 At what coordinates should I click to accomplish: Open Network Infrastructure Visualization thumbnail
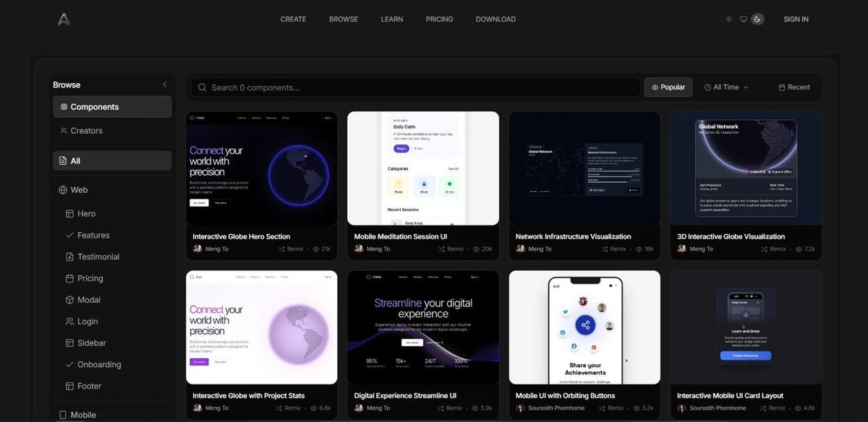tap(584, 168)
